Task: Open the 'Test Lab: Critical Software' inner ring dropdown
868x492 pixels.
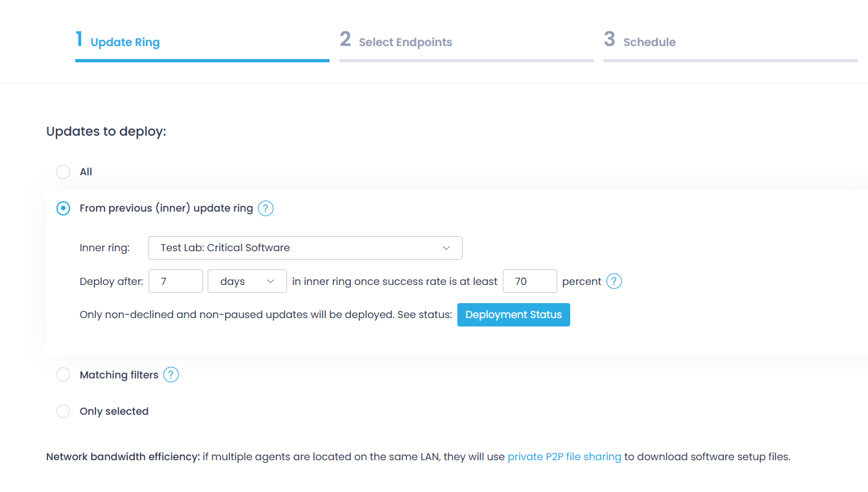Action: click(305, 248)
